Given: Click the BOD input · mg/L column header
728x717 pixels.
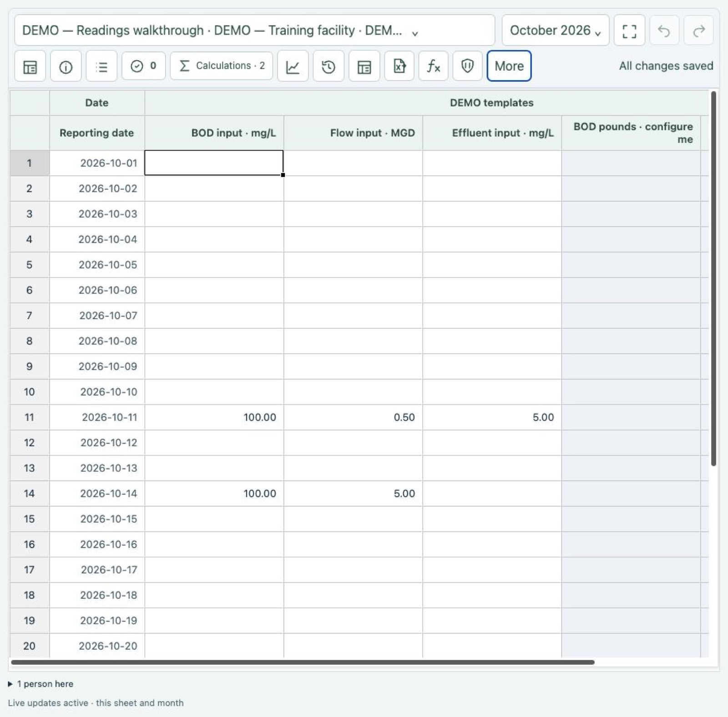Looking at the screenshot, I should (214, 133).
